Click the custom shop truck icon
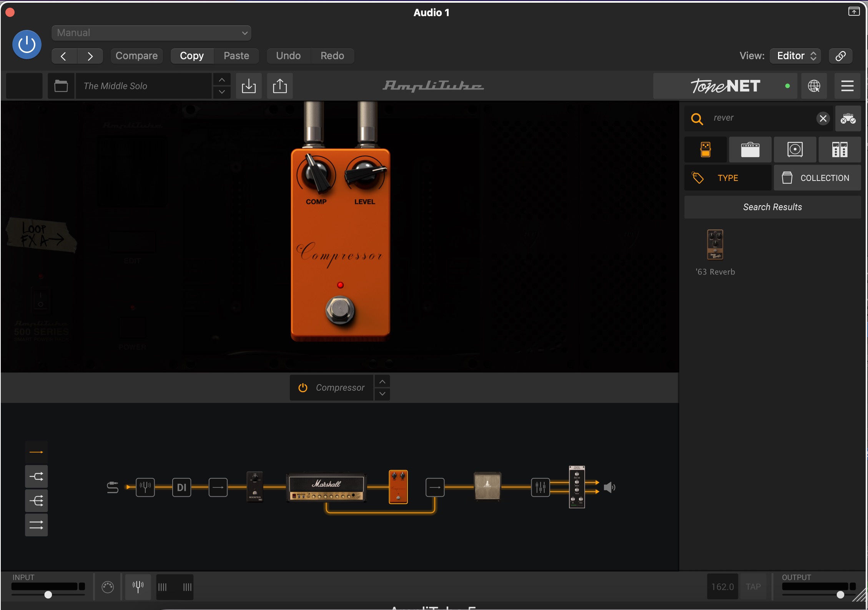Screen dimensions: 868x610 [x=848, y=118]
